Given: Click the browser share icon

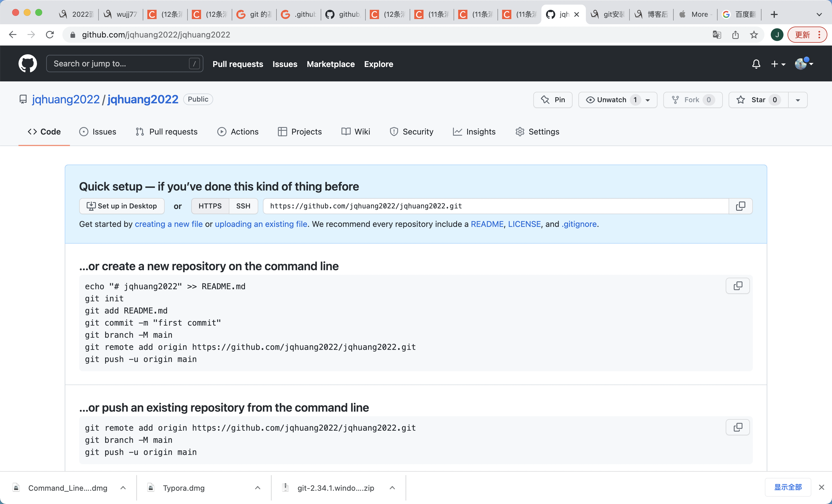Looking at the screenshot, I should pyautogui.click(x=736, y=35).
